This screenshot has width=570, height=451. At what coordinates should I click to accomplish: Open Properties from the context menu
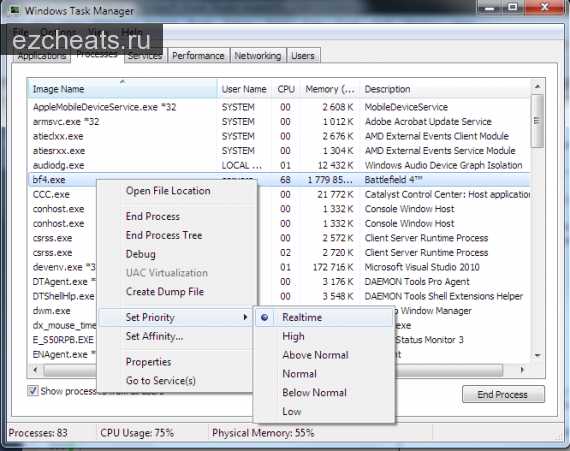coord(148,362)
